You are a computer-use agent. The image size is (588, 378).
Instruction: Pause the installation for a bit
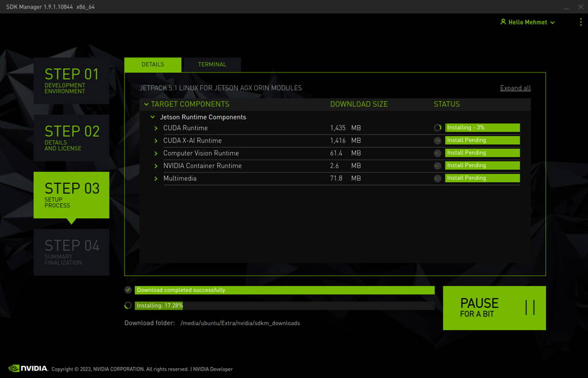tap(494, 308)
